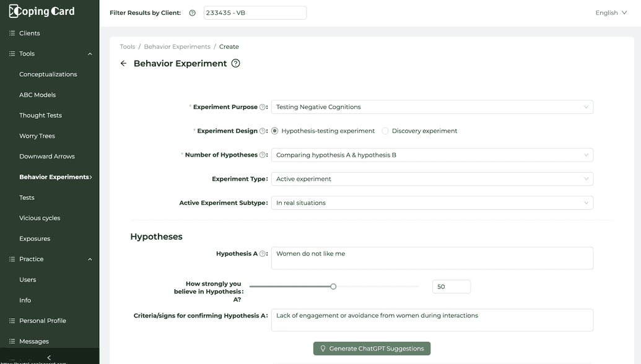Click the belief strength number field showing 50
Screen dimensions: 641x364
click(x=451, y=287)
